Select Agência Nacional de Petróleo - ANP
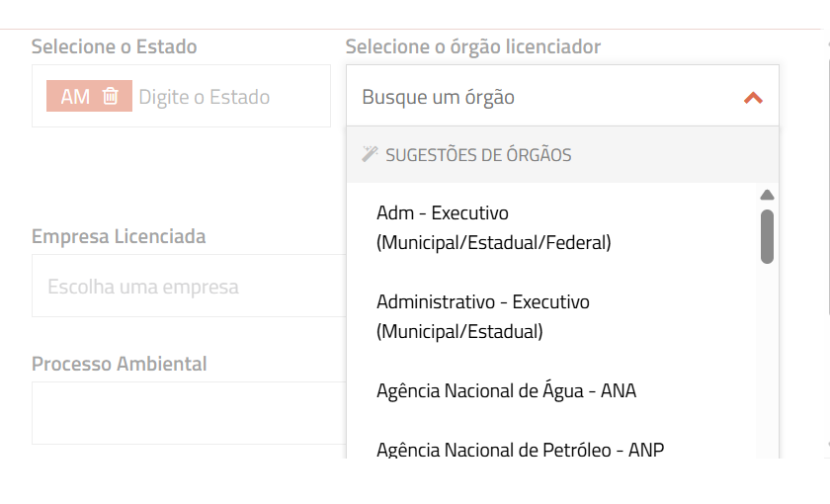The height and width of the screenshot is (504, 830). (520, 450)
